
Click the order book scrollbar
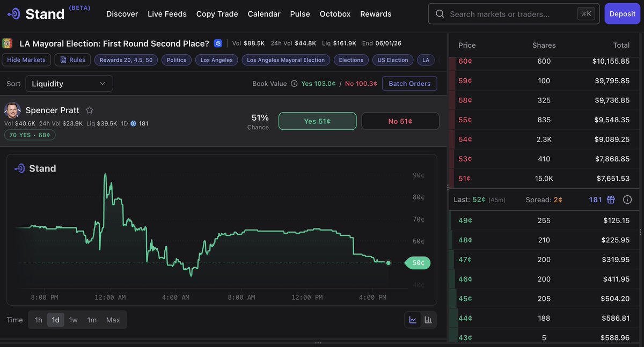pos(641,232)
